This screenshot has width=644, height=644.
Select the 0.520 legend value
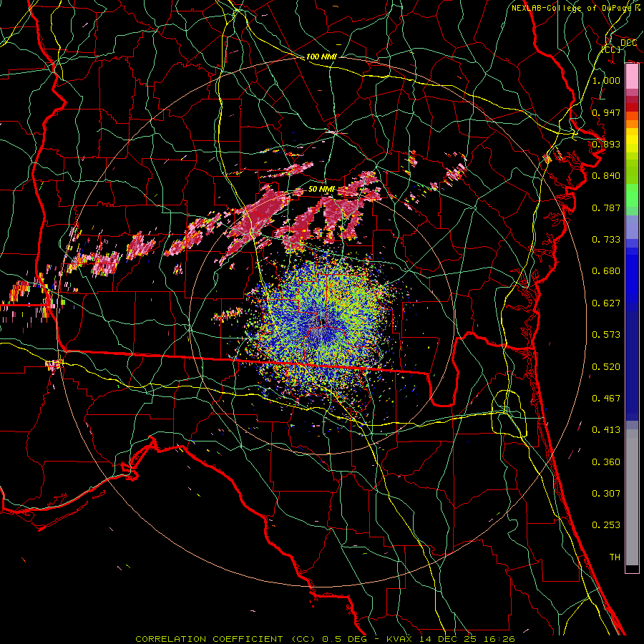[606, 366]
